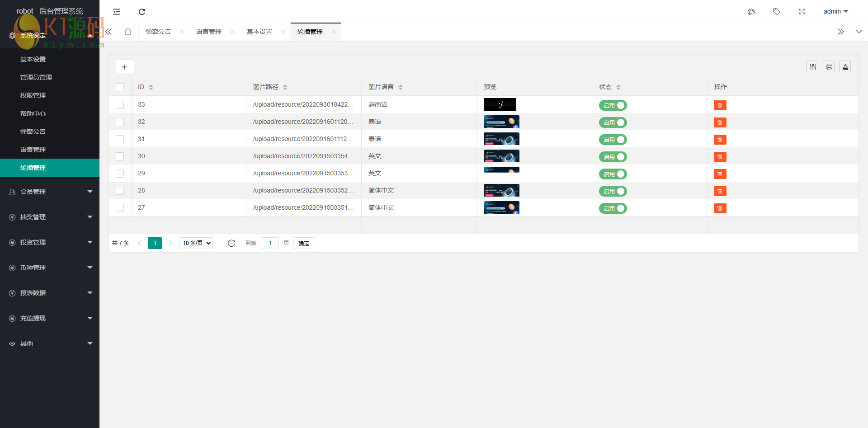The image size is (868, 428).
Task: Open preview thumbnail for ID 28
Action: click(501, 190)
